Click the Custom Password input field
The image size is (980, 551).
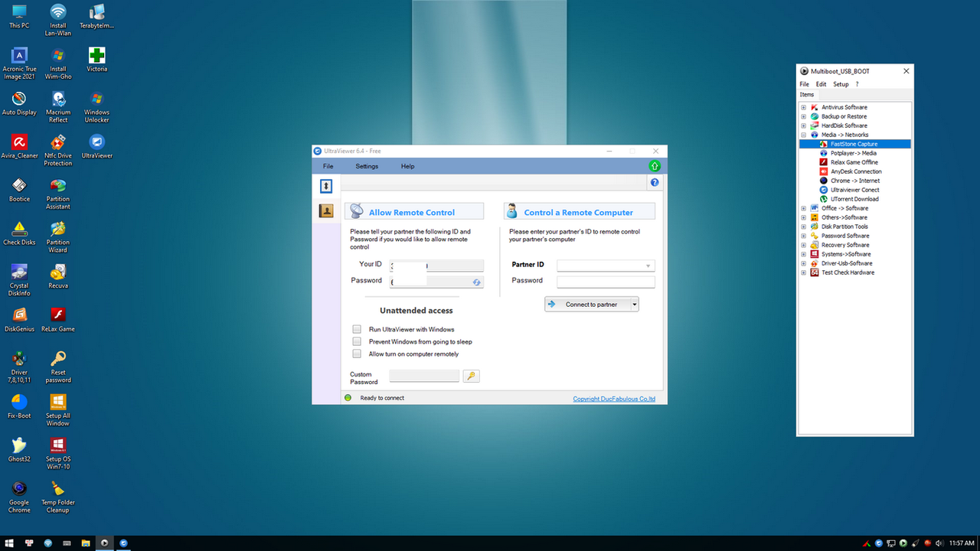click(x=424, y=376)
